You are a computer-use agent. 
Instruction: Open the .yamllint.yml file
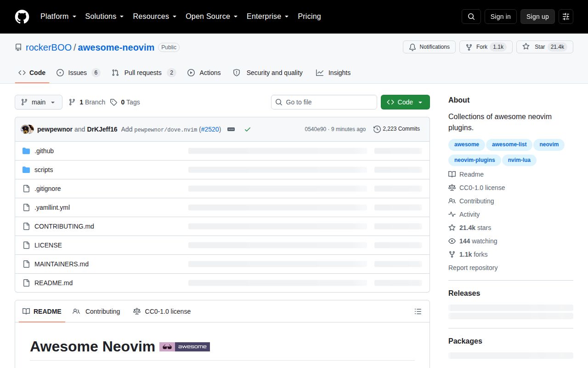(52, 207)
